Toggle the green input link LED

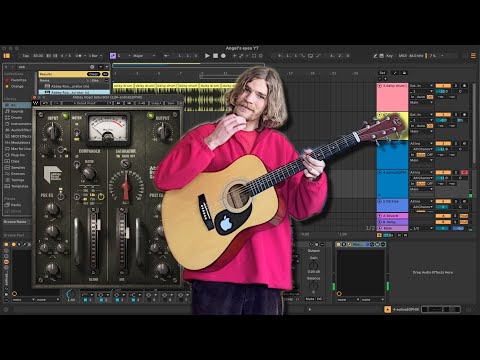coord(65,116)
